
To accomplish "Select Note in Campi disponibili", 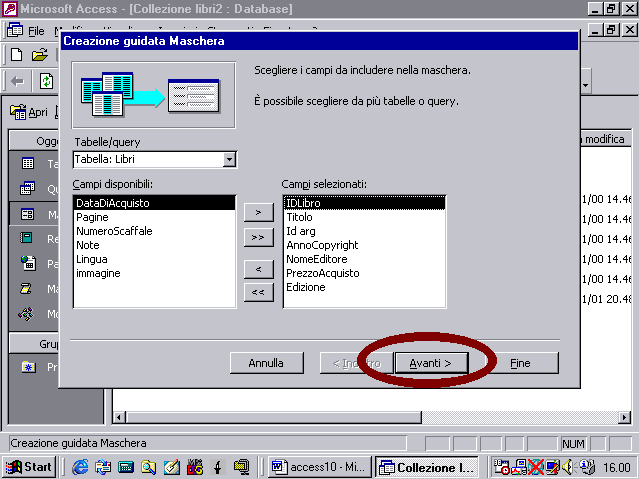I will click(x=154, y=245).
